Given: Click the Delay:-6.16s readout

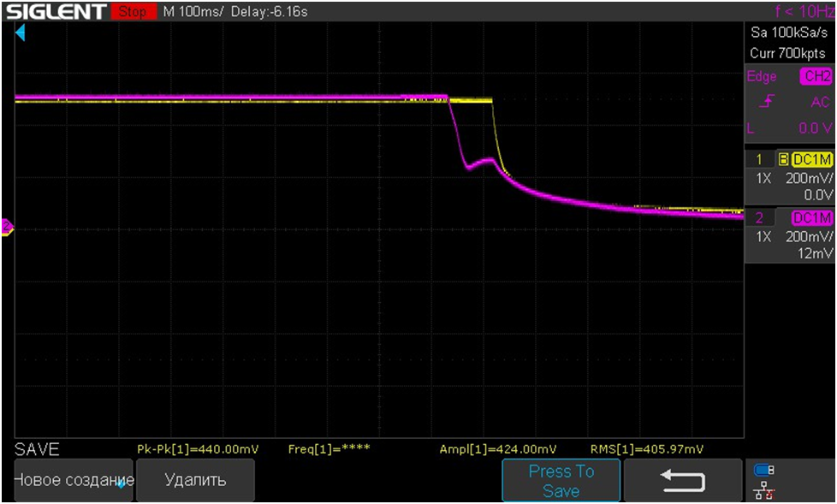Looking at the screenshot, I should tap(269, 11).
